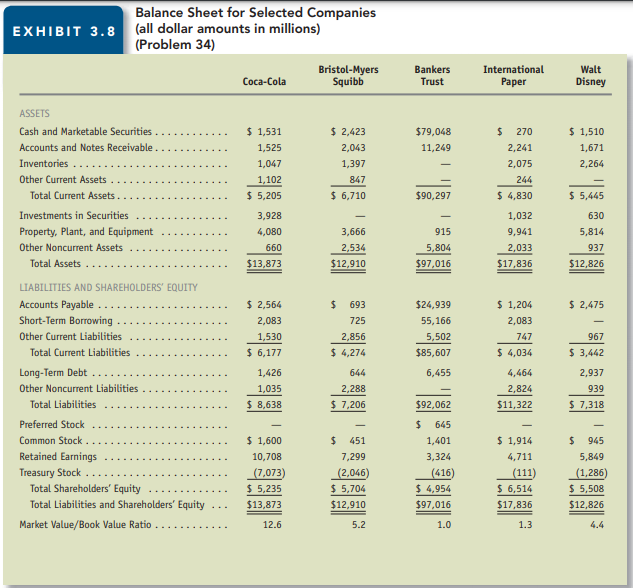This screenshot has height=588, width=633.
Task: Click Bristol-Myers Squibb market/book ratio 5.2
Action: [358, 525]
